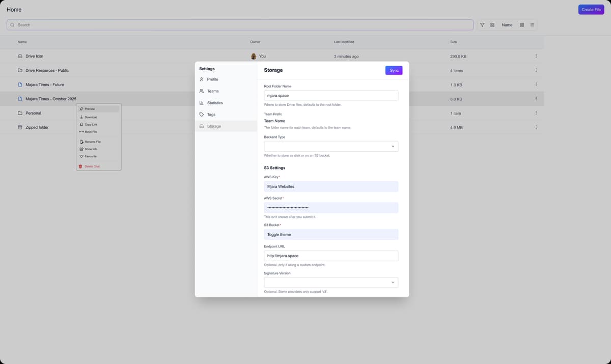Open the Name sorting selector
Image resolution: width=611 pixels, height=364 pixels.
(x=507, y=24)
